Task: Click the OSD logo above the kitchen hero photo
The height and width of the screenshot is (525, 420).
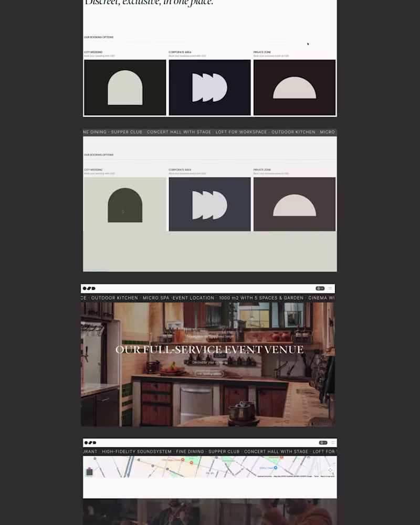Action: pos(89,288)
